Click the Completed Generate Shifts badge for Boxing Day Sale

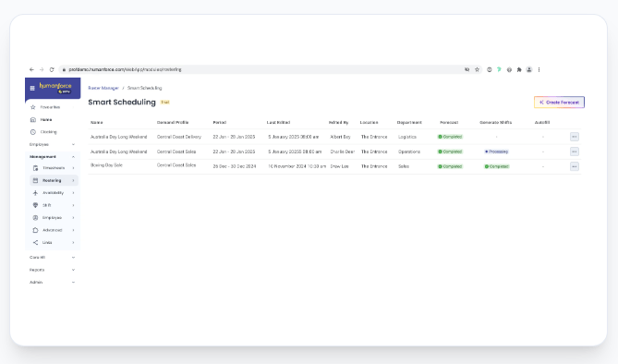tap(497, 166)
